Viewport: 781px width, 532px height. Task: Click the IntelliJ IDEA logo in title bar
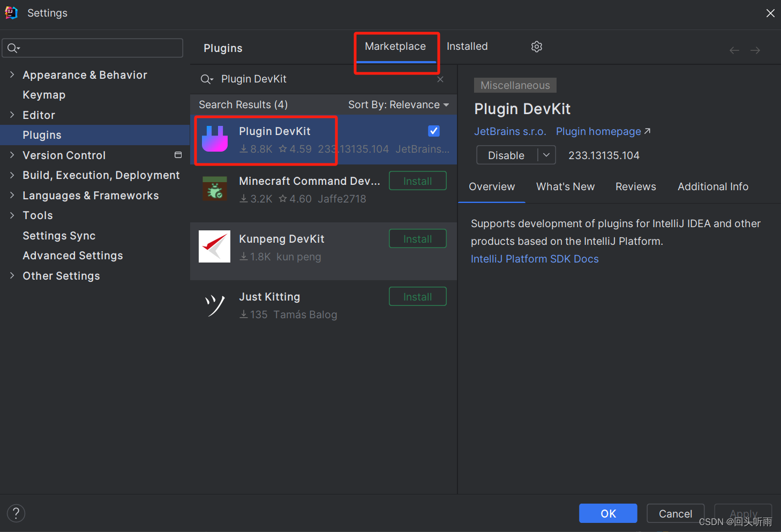(x=11, y=13)
